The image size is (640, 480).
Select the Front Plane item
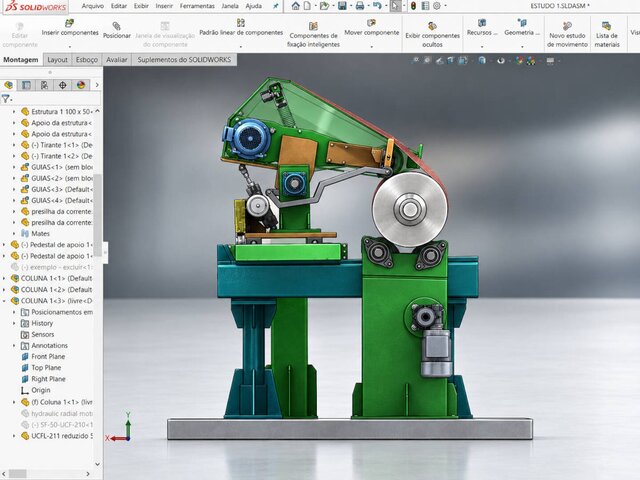coord(48,356)
